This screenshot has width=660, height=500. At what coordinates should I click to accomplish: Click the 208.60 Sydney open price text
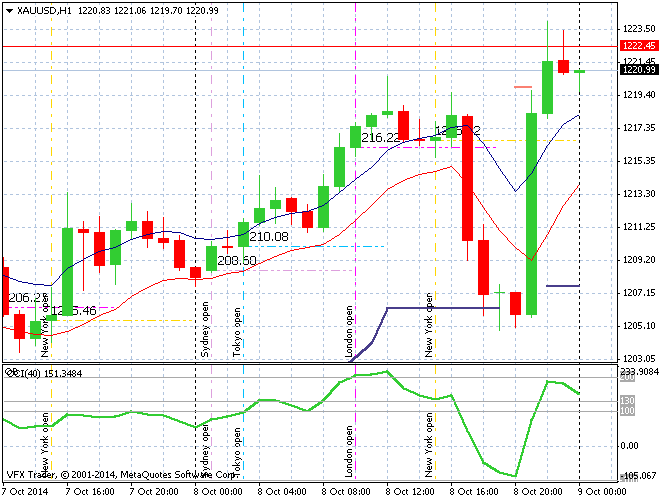pos(237,261)
